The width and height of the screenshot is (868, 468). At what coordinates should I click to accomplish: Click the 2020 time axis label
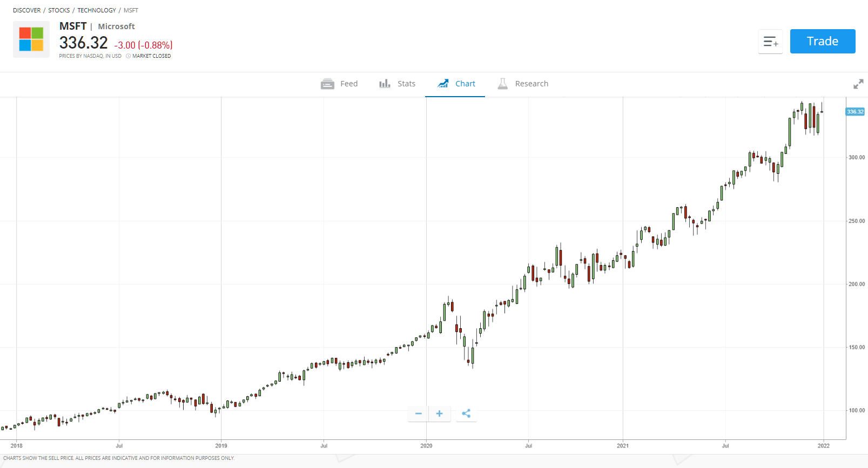tap(426, 446)
